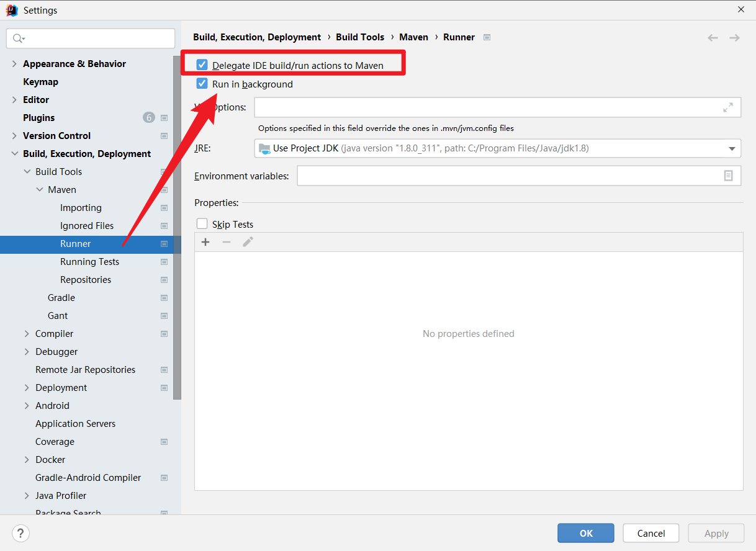The image size is (756, 551).
Task: Click the search magnifier icon in settings
Action: (x=18, y=38)
